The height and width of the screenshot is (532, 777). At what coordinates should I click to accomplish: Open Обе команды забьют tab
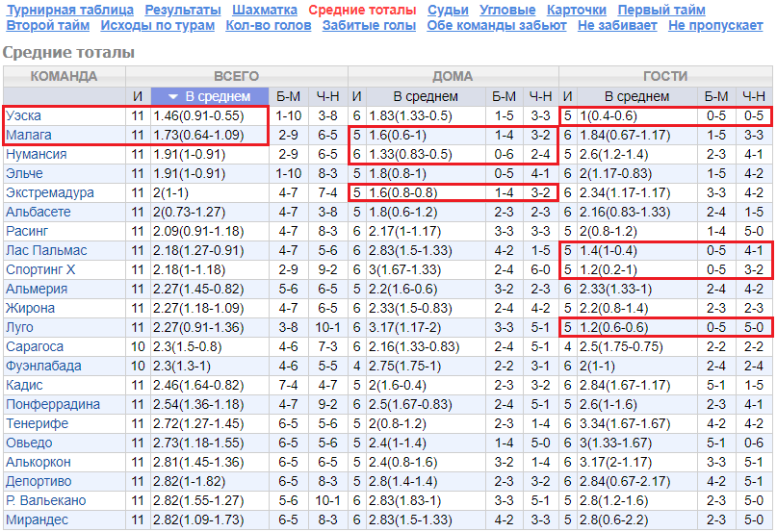pyautogui.click(x=497, y=25)
